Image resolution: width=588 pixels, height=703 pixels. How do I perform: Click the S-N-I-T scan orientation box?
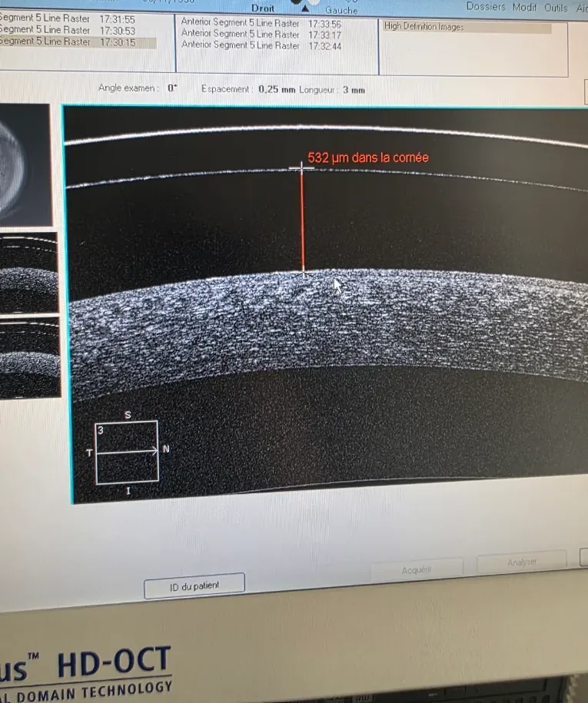pos(128,452)
